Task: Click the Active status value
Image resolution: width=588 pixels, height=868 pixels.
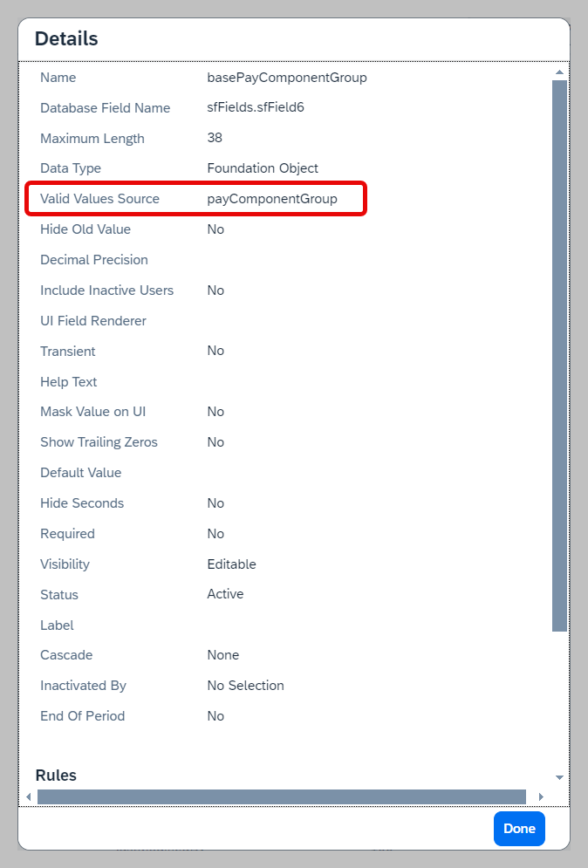Action: tap(225, 593)
